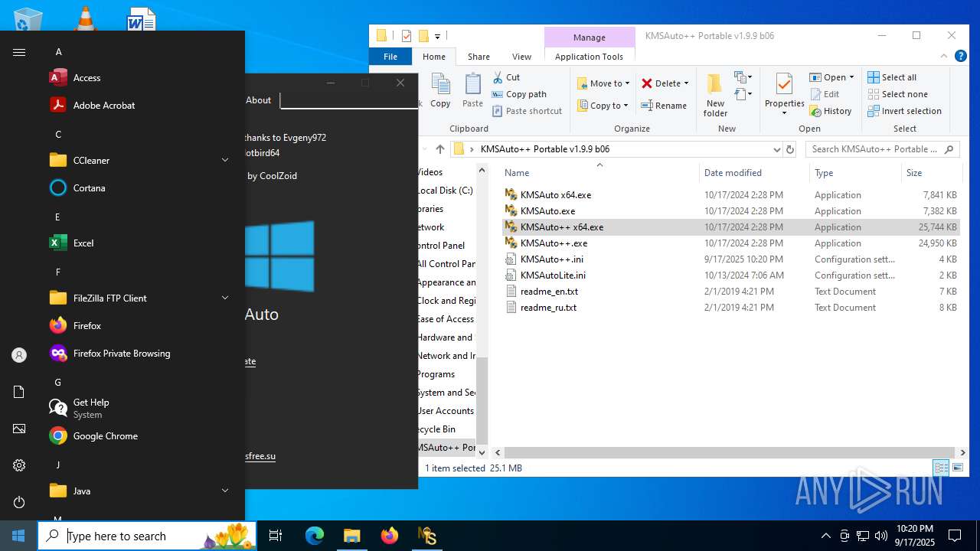Refresh the folder view
980x551 pixels.
(791, 149)
